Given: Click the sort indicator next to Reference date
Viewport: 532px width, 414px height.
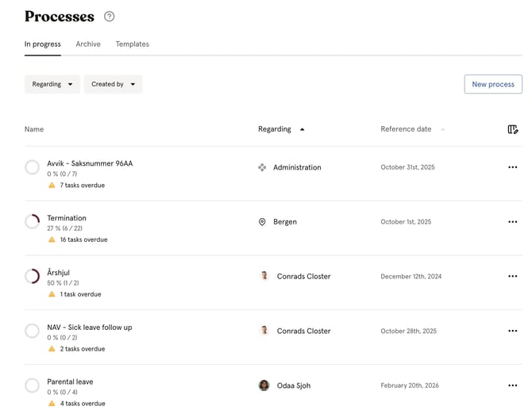Looking at the screenshot, I should click(x=442, y=129).
